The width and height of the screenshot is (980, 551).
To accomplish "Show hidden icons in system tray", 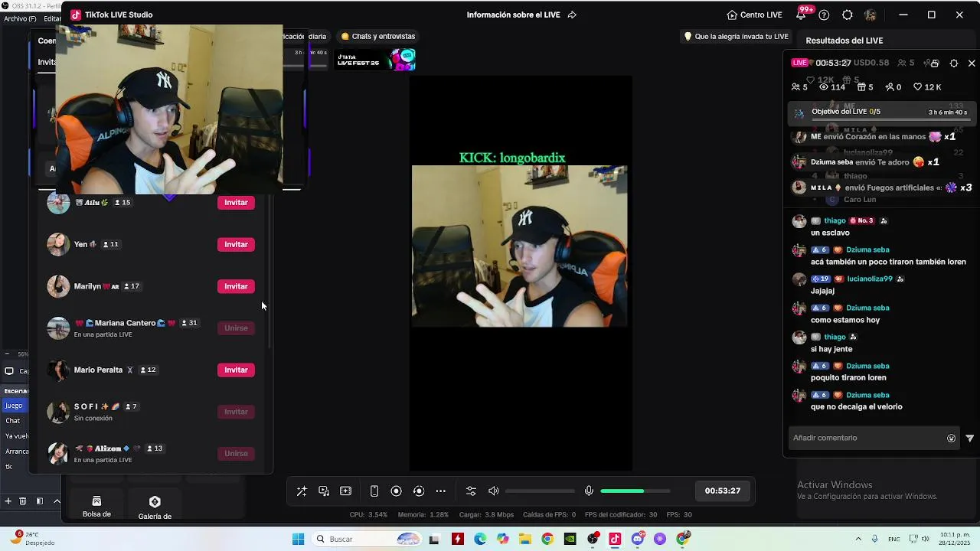I will (x=858, y=539).
